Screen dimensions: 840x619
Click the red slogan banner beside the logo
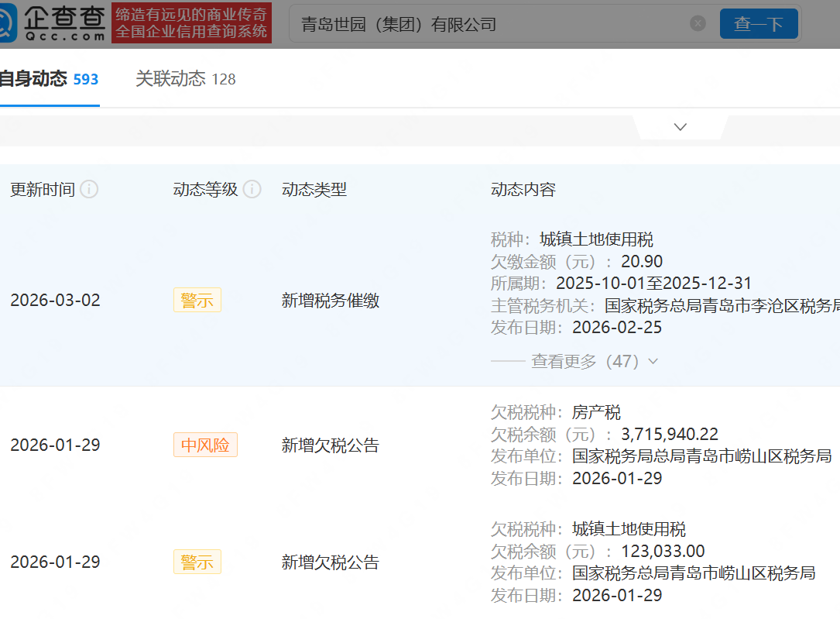[x=191, y=23]
